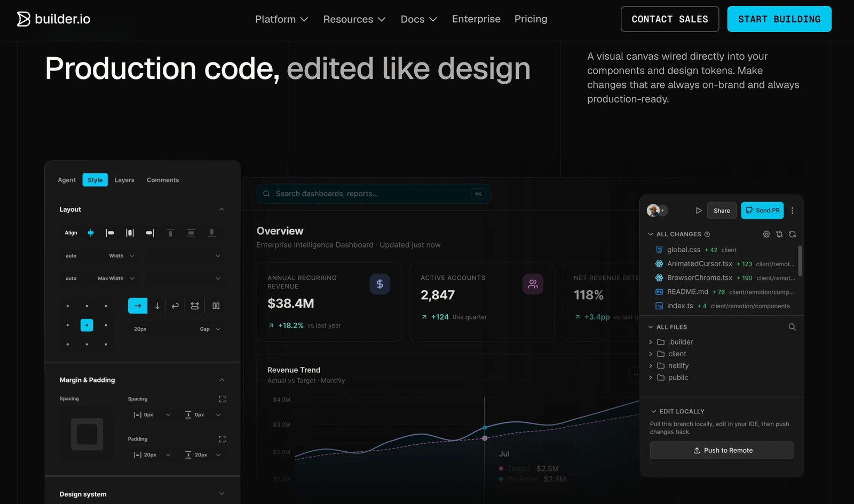854x504 pixels.
Task: Open the three-dot more menu beside Send PR
Action: pyautogui.click(x=792, y=211)
